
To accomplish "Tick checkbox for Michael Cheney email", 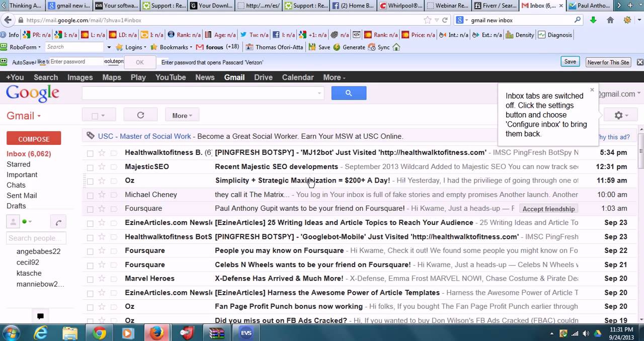I will [90, 195].
